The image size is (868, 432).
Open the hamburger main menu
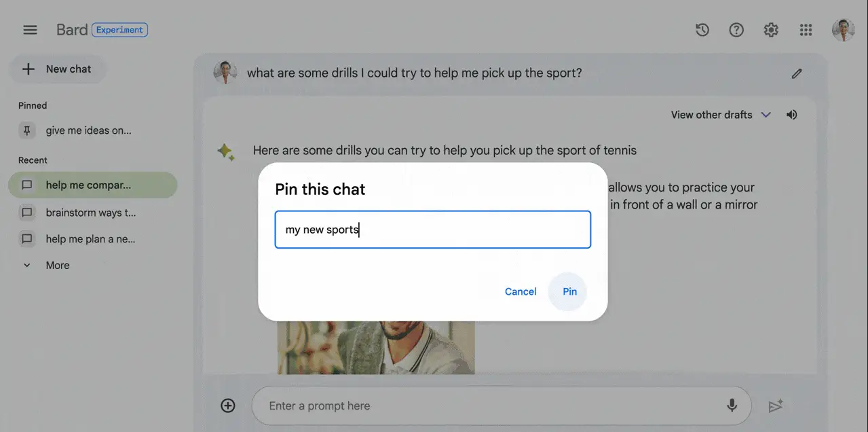[x=29, y=30]
